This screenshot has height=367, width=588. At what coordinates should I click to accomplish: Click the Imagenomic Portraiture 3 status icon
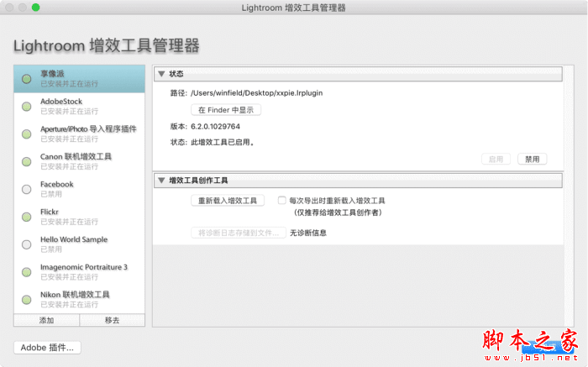pyautogui.click(x=27, y=272)
